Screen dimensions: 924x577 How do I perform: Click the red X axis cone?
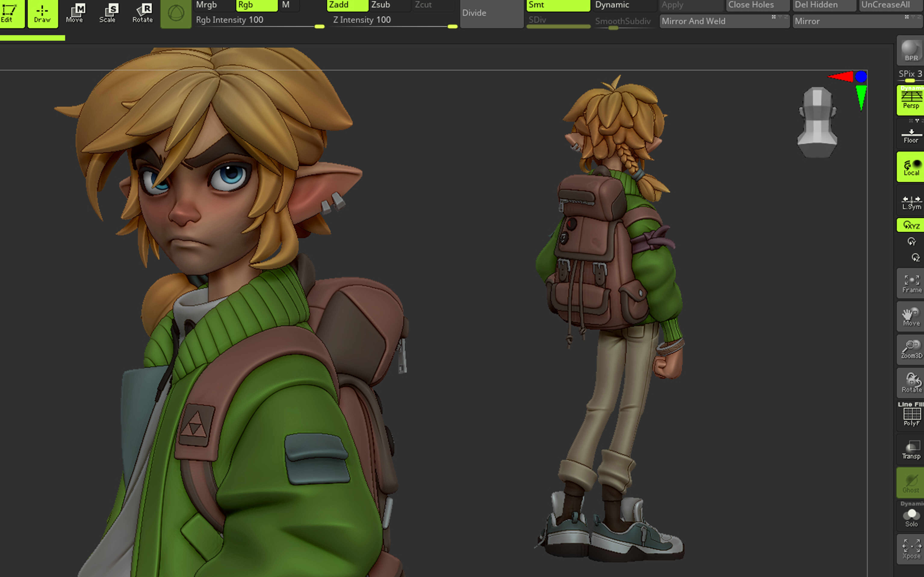840,77
